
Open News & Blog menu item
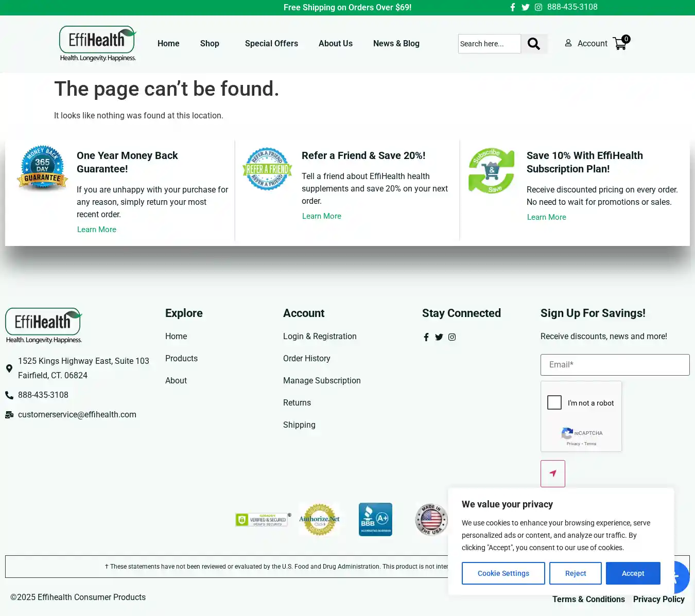[x=396, y=44]
